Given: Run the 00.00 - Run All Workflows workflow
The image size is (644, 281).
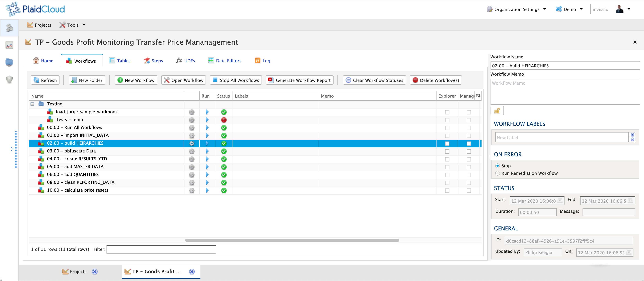Looking at the screenshot, I should point(207,128).
